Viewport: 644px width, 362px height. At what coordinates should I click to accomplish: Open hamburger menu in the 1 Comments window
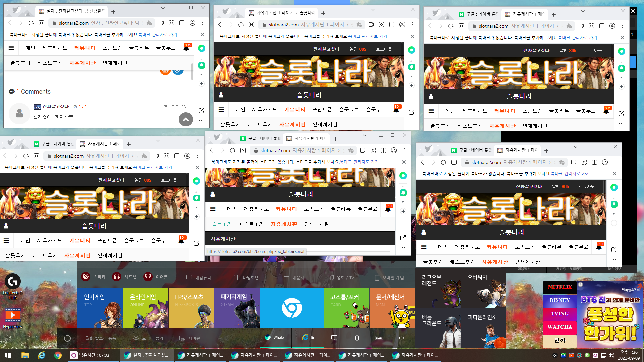pyautogui.click(x=11, y=48)
